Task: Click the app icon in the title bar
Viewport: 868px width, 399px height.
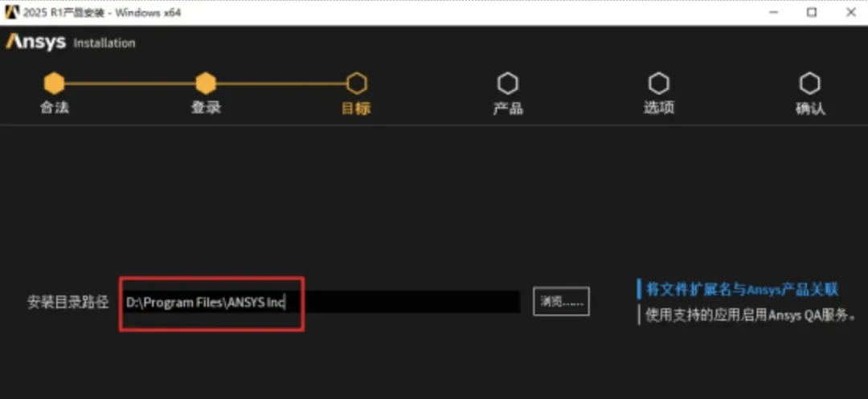Action: coord(11,12)
